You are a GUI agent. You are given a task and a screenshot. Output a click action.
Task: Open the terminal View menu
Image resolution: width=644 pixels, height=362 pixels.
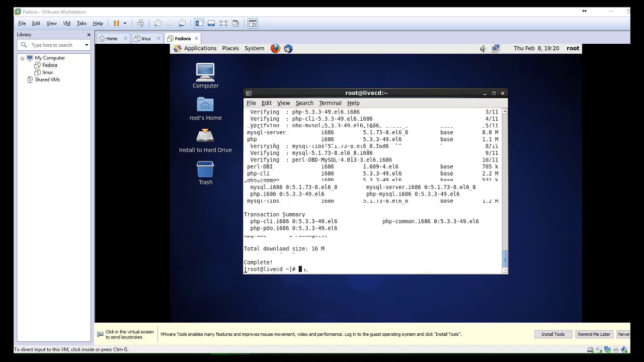[x=283, y=103]
